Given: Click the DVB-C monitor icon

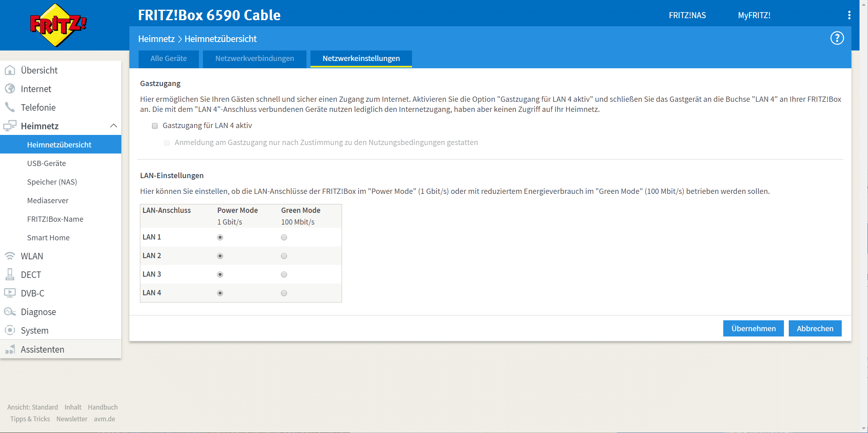Looking at the screenshot, I should (x=10, y=293).
